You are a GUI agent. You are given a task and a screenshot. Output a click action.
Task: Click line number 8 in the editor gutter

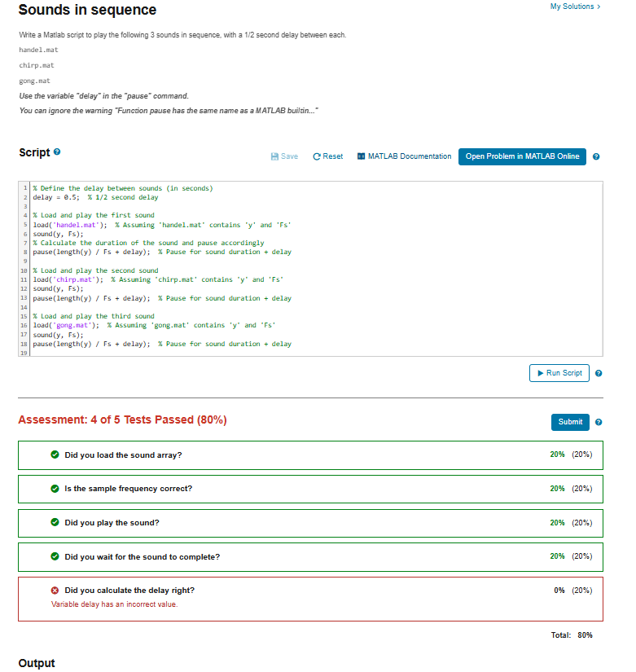[25, 252]
